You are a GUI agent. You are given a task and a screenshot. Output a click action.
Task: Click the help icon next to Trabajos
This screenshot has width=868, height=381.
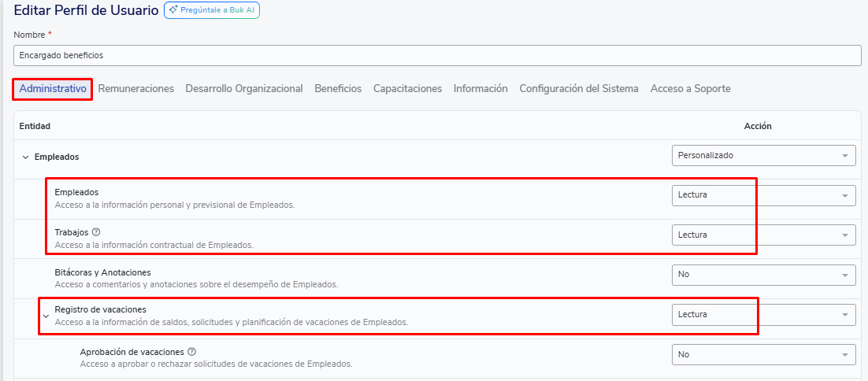coord(96,232)
